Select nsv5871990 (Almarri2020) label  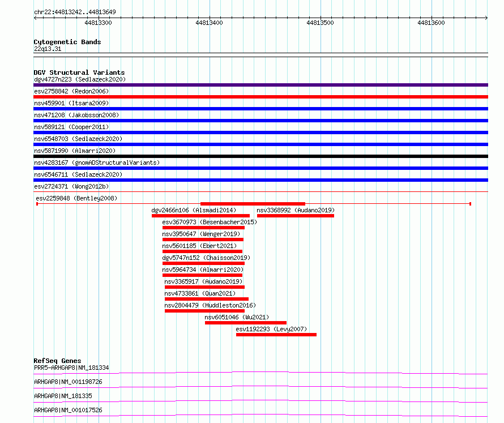75,151
